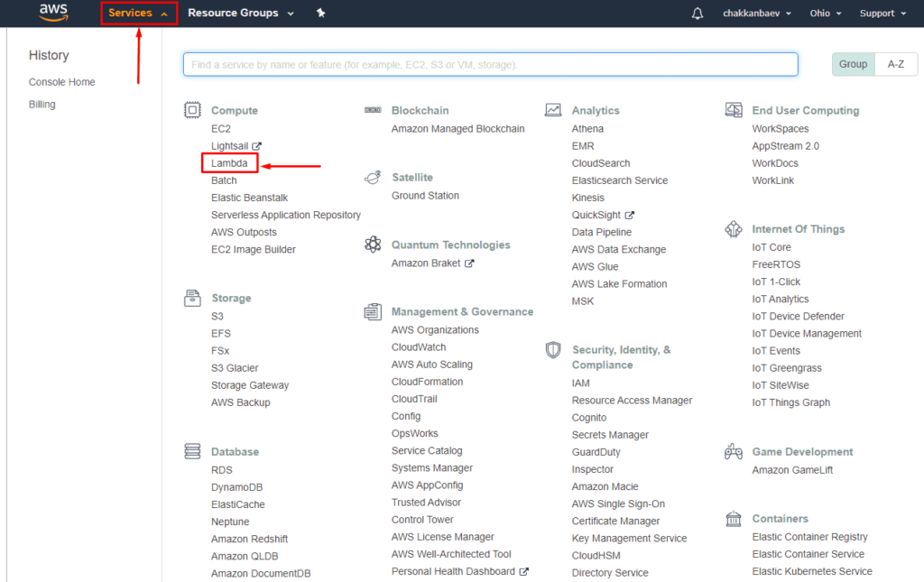Open the notifications bell icon

[x=697, y=14]
